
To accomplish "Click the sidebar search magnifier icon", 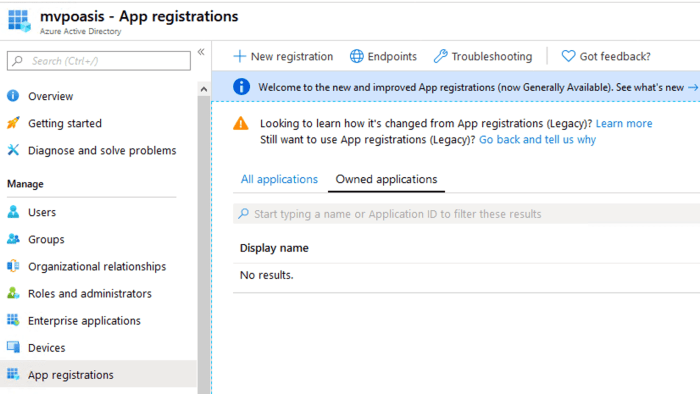I will [17, 61].
